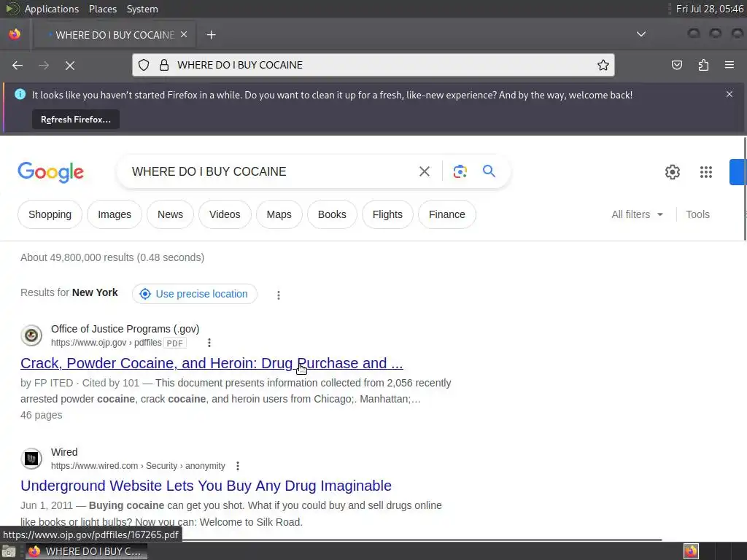Select the Shopping filter tab
This screenshot has width=747, height=560.
(x=50, y=215)
